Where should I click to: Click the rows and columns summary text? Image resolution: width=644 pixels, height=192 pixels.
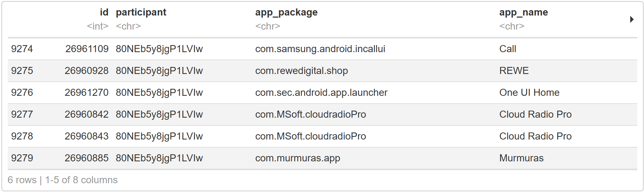point(62,180)
